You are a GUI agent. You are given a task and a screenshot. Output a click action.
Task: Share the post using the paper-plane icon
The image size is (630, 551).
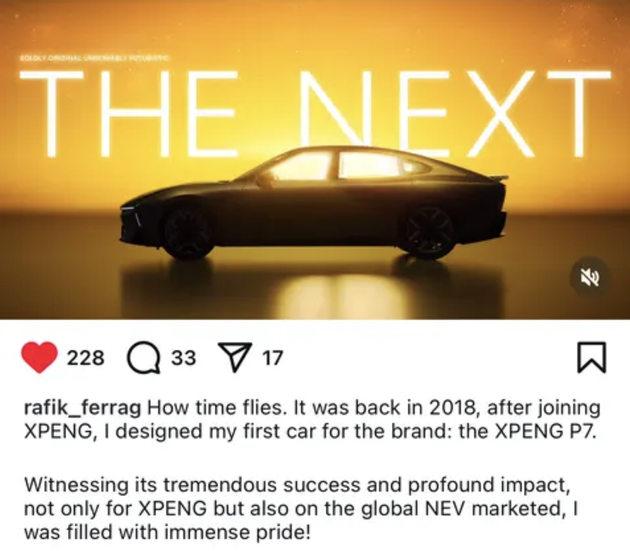coord(234,356)
